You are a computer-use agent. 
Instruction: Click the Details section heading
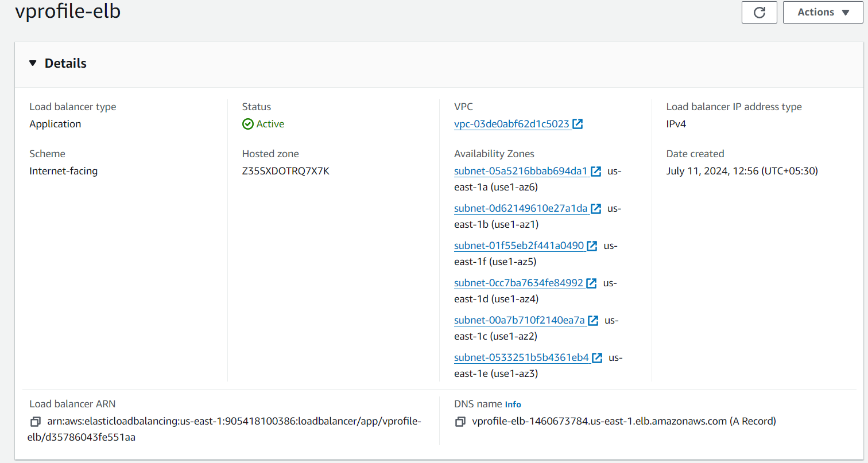coord(65,63)
